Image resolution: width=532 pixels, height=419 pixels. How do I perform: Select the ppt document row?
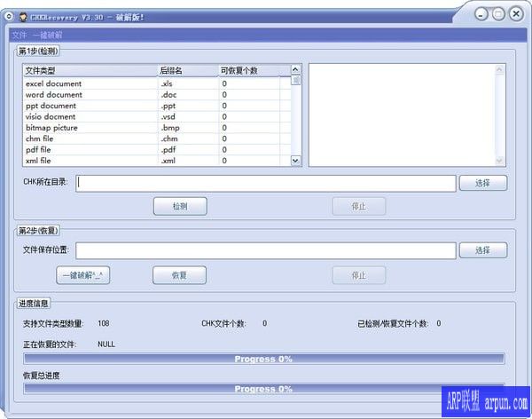point(157,106)
